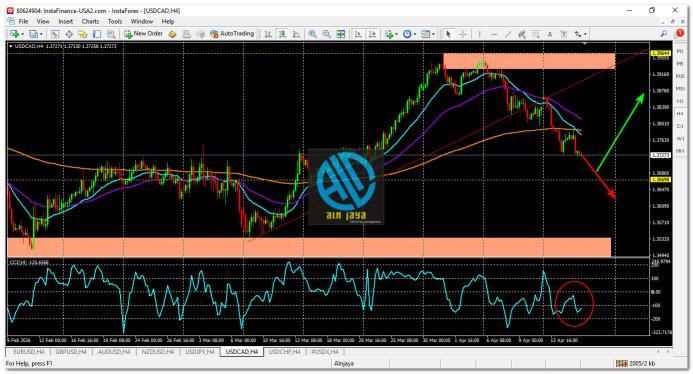Click the Arrows drawing tool icon

[x=578, y=34]
